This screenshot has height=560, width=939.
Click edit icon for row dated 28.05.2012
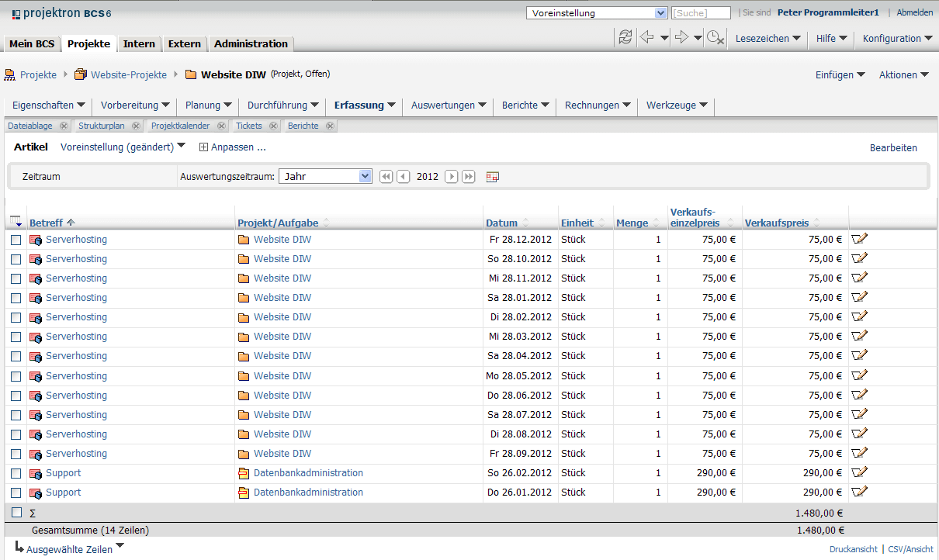pos(859,375)
